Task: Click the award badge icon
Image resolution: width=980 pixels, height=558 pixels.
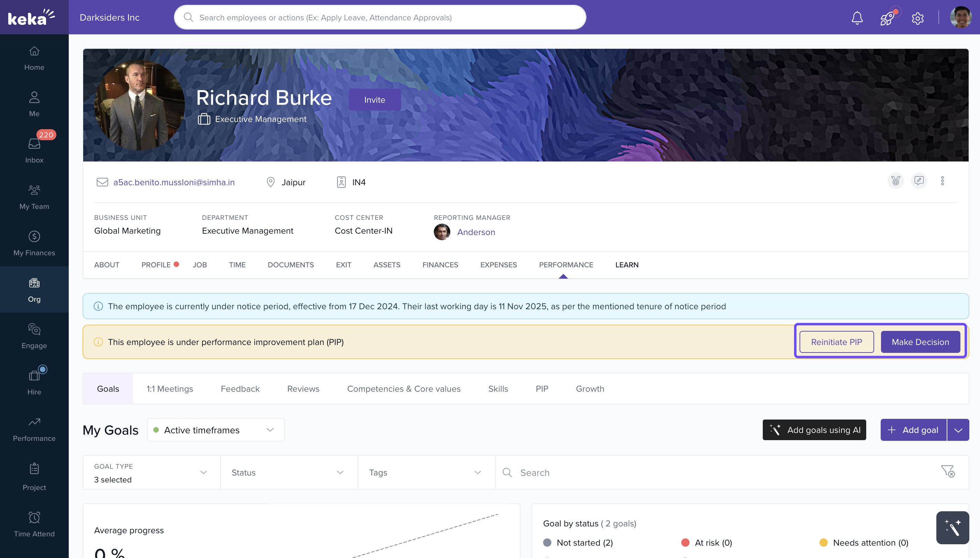Action: point(896,181)
